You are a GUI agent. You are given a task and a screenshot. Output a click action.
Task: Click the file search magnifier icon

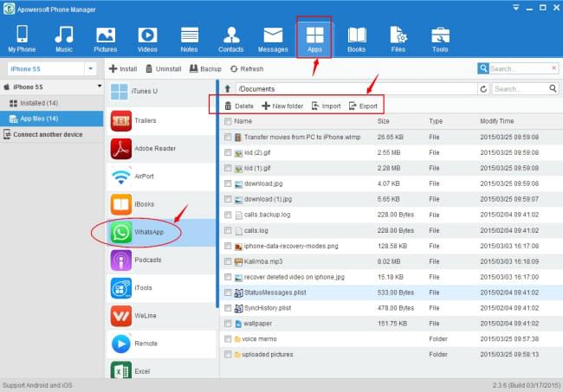[x=553, y=88]
